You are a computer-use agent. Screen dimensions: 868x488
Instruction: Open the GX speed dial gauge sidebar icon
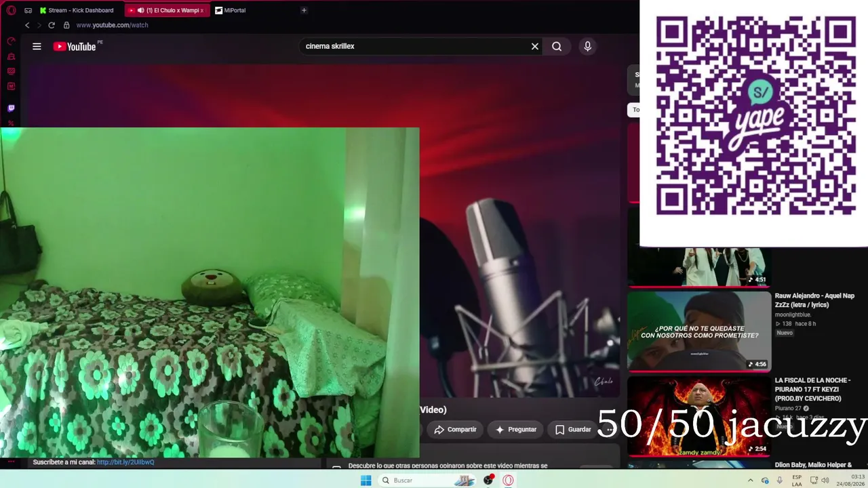[x=11, y=41]
